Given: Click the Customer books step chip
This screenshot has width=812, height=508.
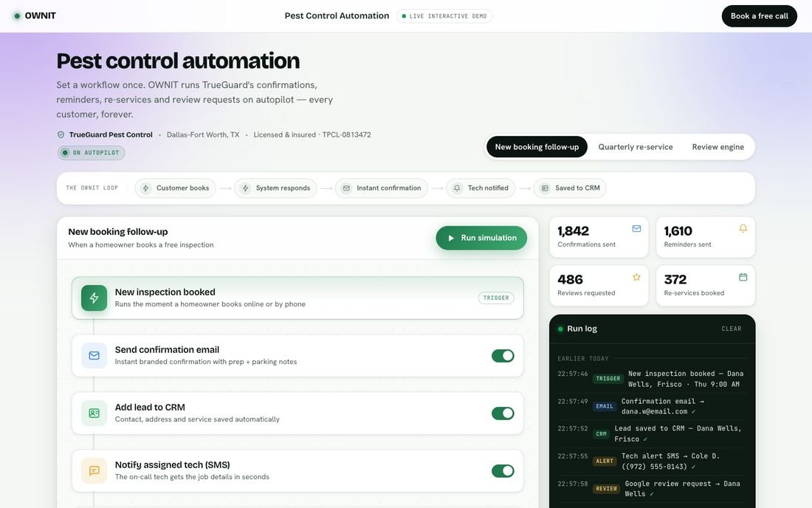Looking at the screenshot, I should coord(176,188).
